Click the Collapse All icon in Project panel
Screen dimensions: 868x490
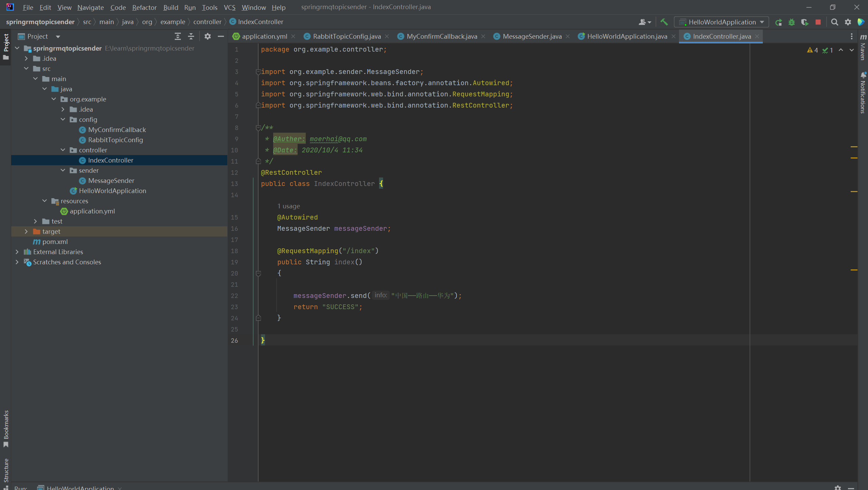coord(191,36)
